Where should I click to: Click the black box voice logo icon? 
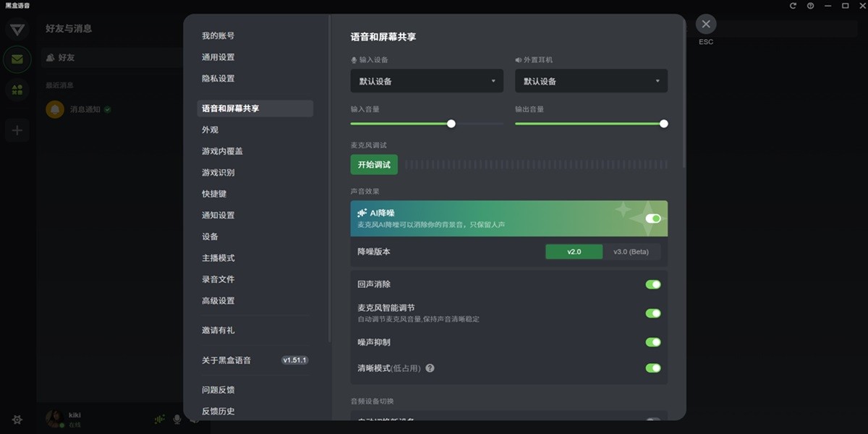pyautogui.click(x=17, y=29)
